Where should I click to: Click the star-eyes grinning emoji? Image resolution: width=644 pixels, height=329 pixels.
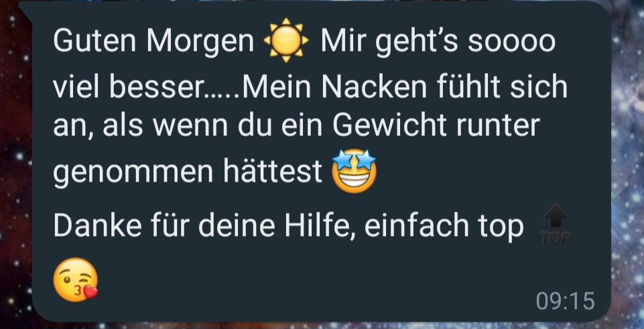tap(354, 172)
